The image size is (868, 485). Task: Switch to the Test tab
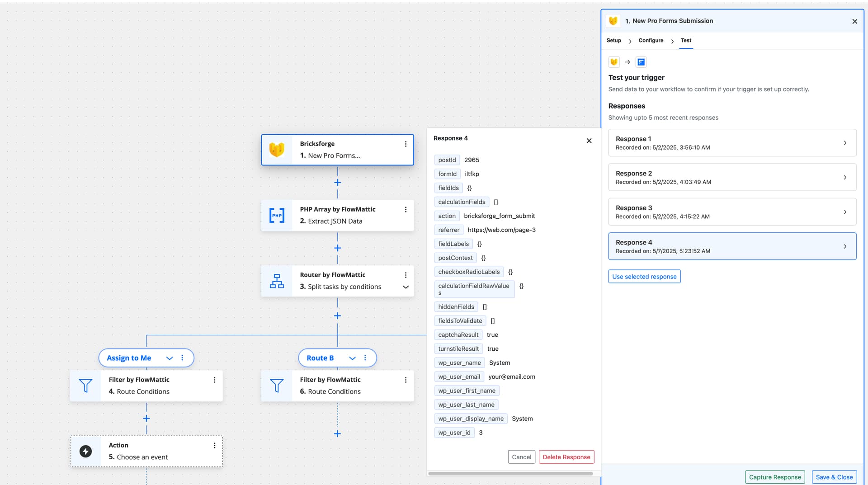[686, 40]
